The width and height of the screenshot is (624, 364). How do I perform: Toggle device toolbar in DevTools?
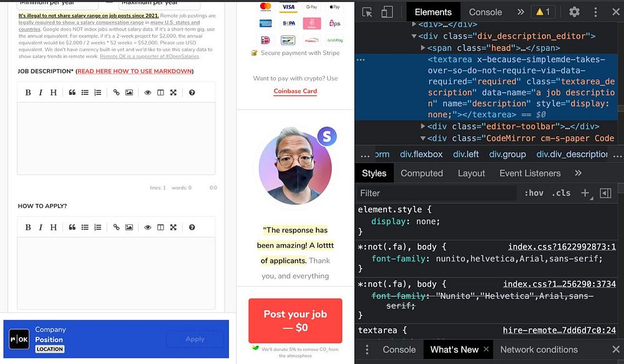click(x=387, y=12)
